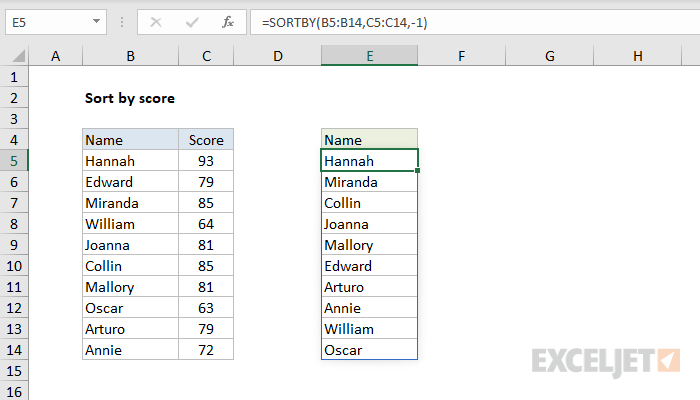Click the Enter checkmark icon in formula bar
This screenshot has height=400, width=700.
191,20
